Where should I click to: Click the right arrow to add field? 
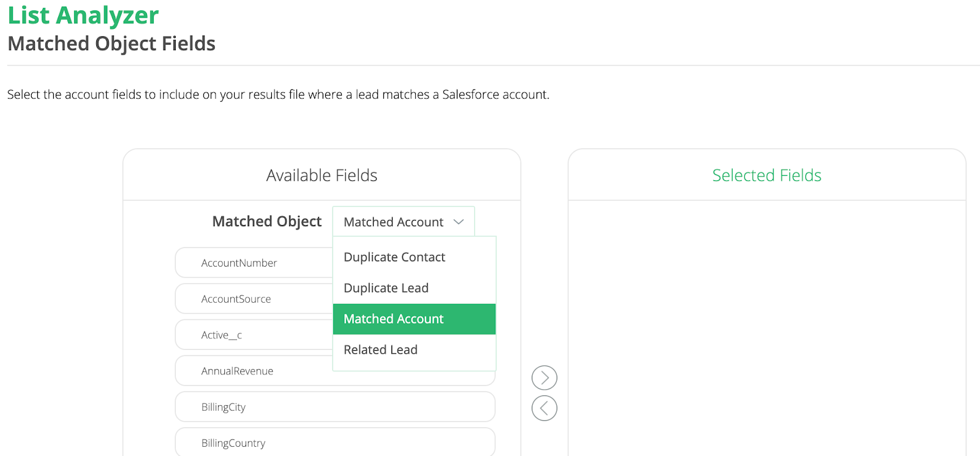(x=544, y=378)
